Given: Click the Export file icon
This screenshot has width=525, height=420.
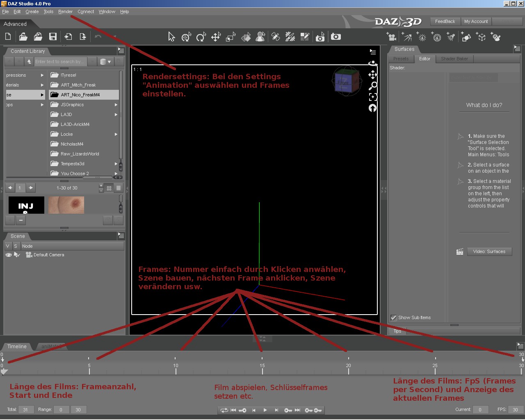Looking at the screenshot, I should click(x=83, y=37).
